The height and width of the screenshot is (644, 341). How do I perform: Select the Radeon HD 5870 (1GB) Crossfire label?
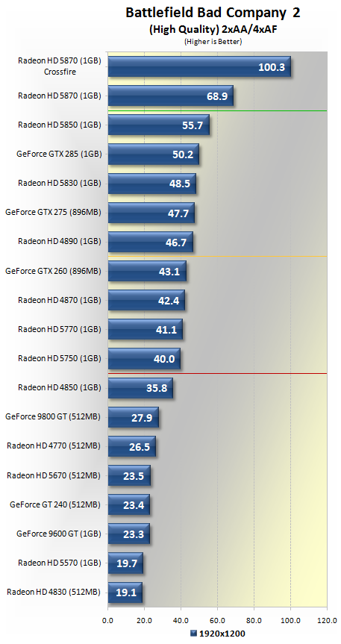[x=60, y=66]
